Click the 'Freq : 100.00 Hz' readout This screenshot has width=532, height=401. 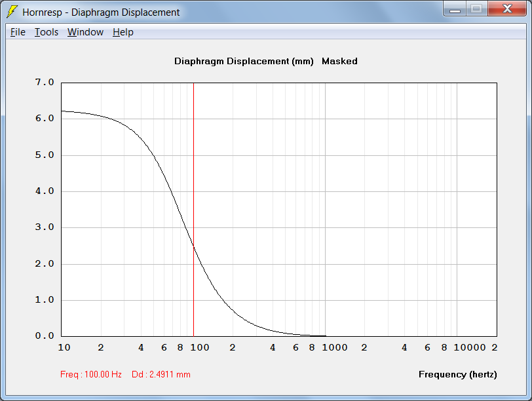91,374
